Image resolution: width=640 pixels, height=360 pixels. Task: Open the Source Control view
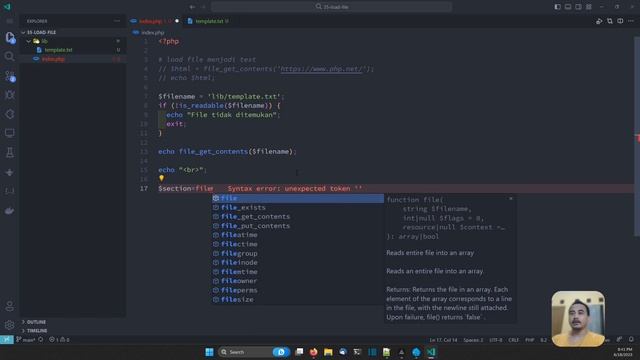[x=10, y=76]
